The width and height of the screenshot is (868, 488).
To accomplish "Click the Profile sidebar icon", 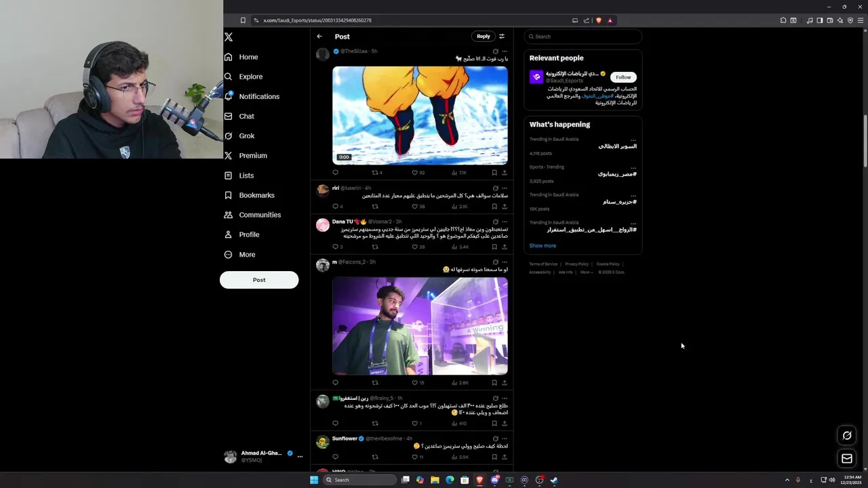I will 229,235.
